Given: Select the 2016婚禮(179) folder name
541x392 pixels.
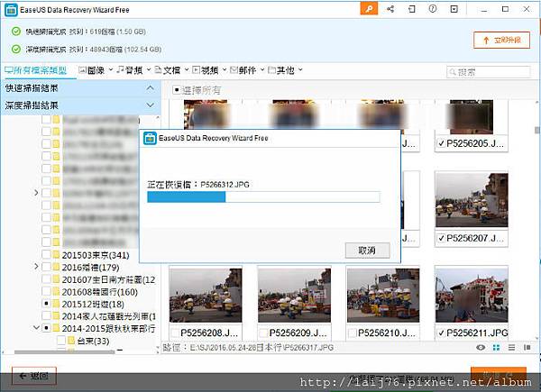Looking at the screenshot, I should pyautogui.click(x=91, y=268).
